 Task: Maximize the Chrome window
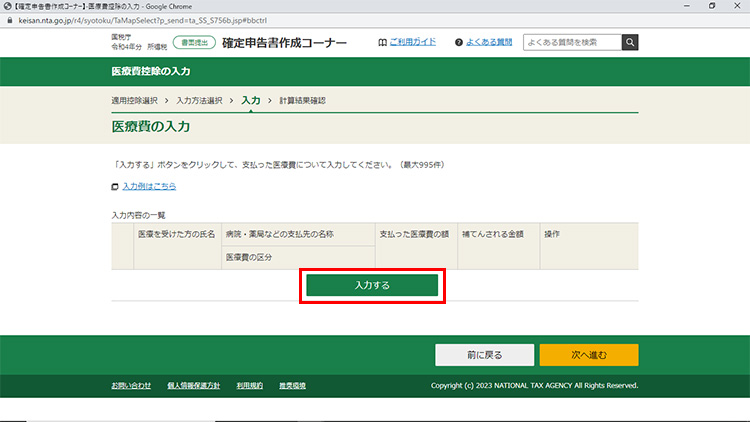click(x=711, y=6)
